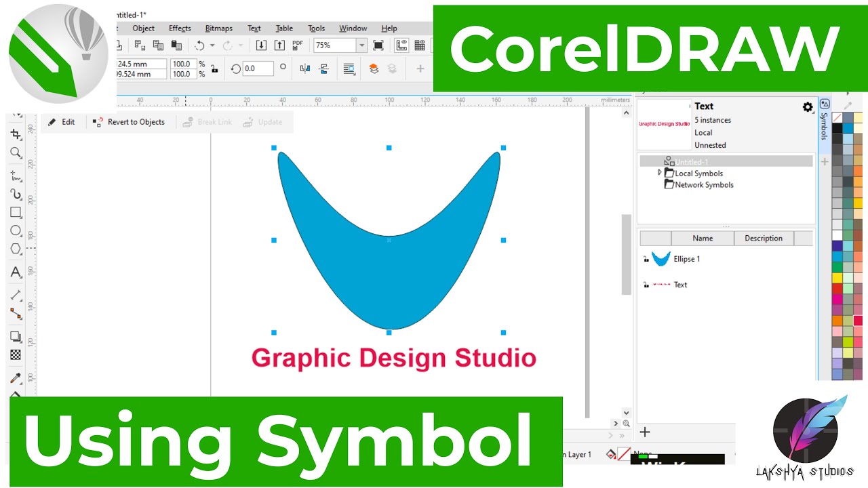Open the Window menu
868x488 pixels.
pos(353,28)
